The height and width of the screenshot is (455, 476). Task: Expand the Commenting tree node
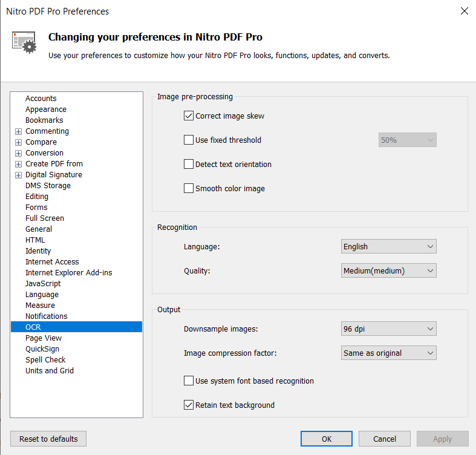(x=19, y=131)
